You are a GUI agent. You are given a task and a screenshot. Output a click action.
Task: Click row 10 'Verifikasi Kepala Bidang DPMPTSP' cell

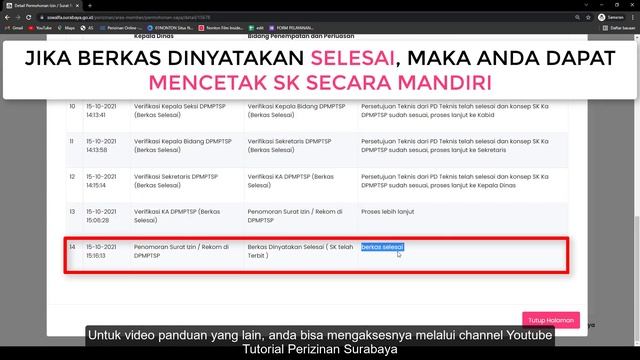click(296, 110)
